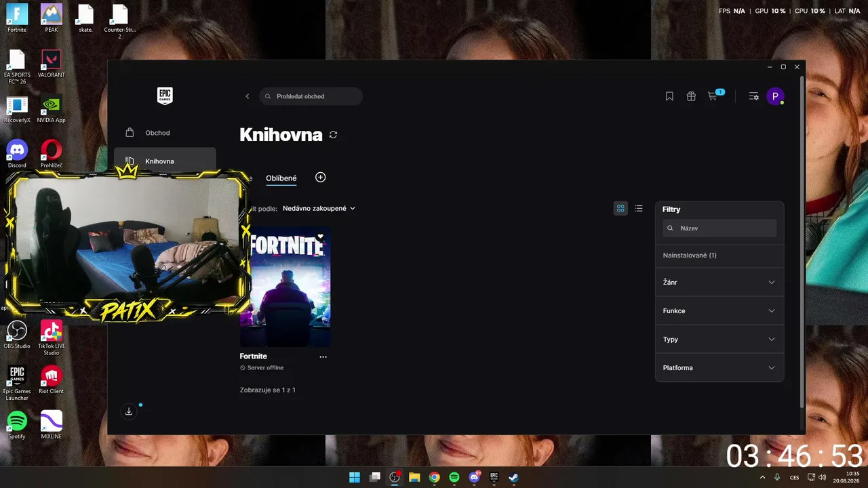Click the Fortnite title under the cover

(254, 357)
